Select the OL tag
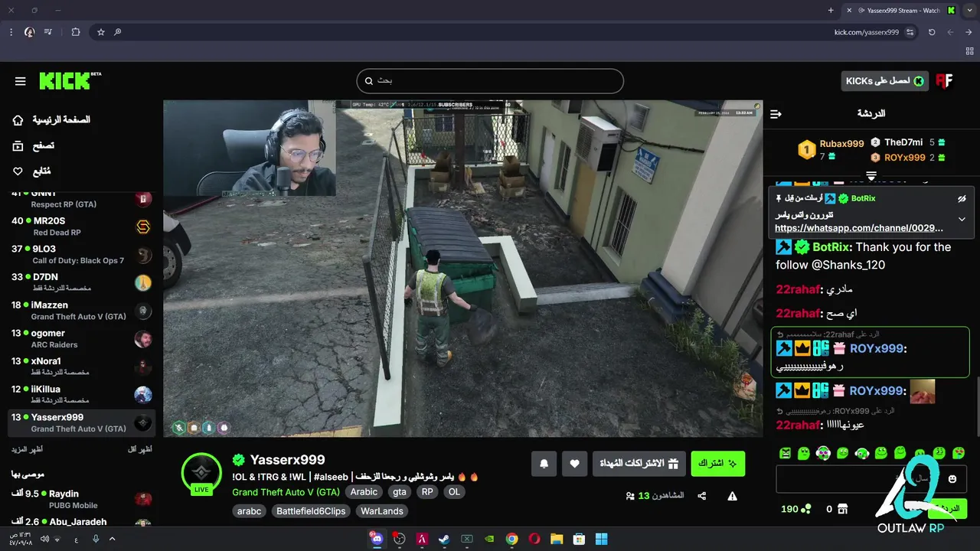This screenshot has height=551, width=980. tap(454, 492)
